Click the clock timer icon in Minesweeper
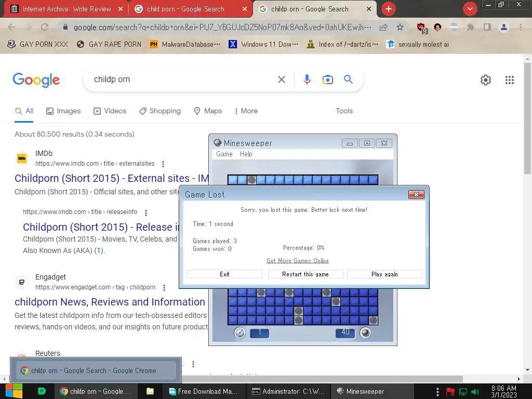 pyautogui.click(x=240, y=332)
